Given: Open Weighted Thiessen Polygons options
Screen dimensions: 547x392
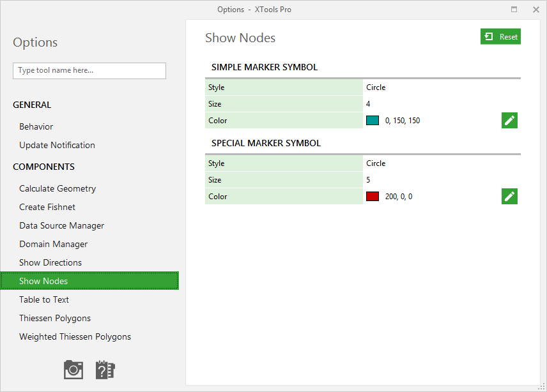Looking at the screenshot, I should click(x=75, y=336).
